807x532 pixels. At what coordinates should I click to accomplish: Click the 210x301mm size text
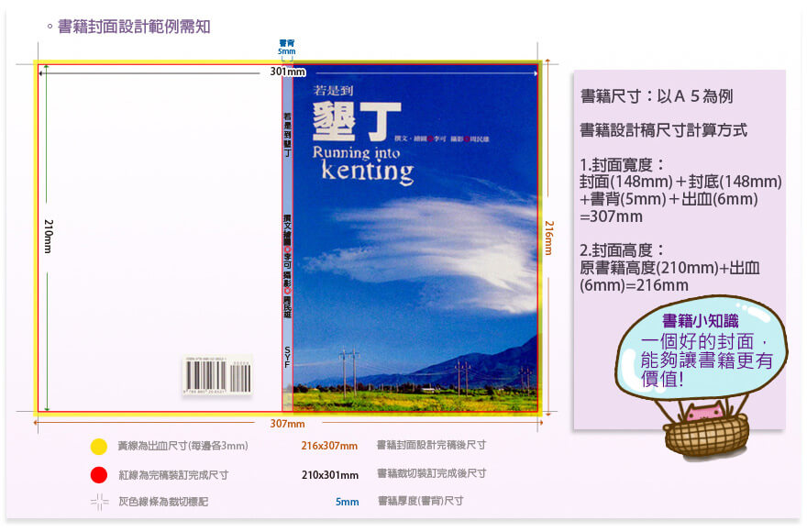[x=329, y=474]
